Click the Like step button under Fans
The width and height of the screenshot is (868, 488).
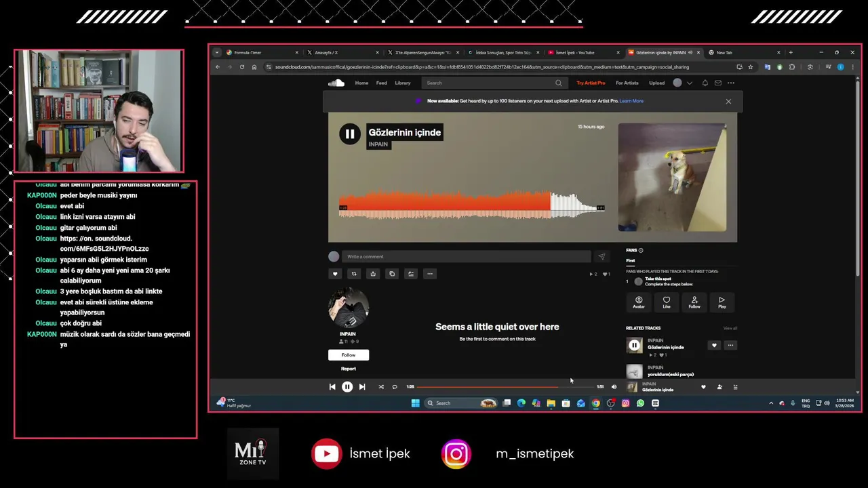667,302
